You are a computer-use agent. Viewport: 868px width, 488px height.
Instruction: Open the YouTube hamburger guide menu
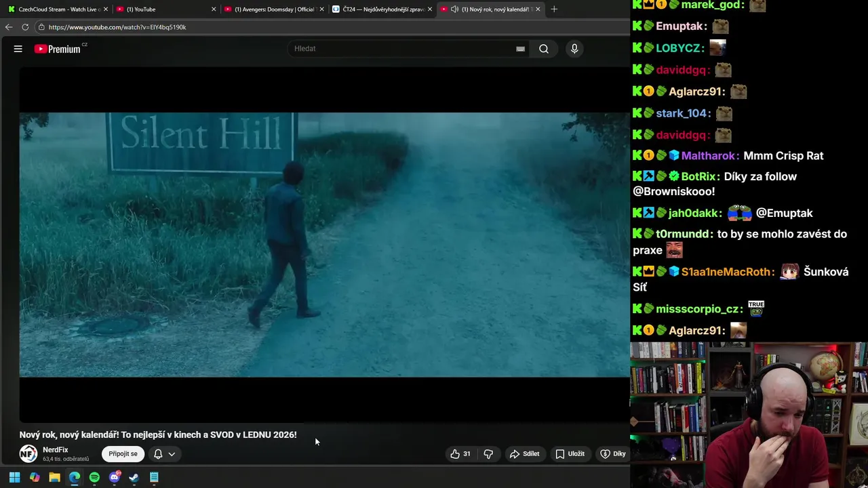point(18,49)
